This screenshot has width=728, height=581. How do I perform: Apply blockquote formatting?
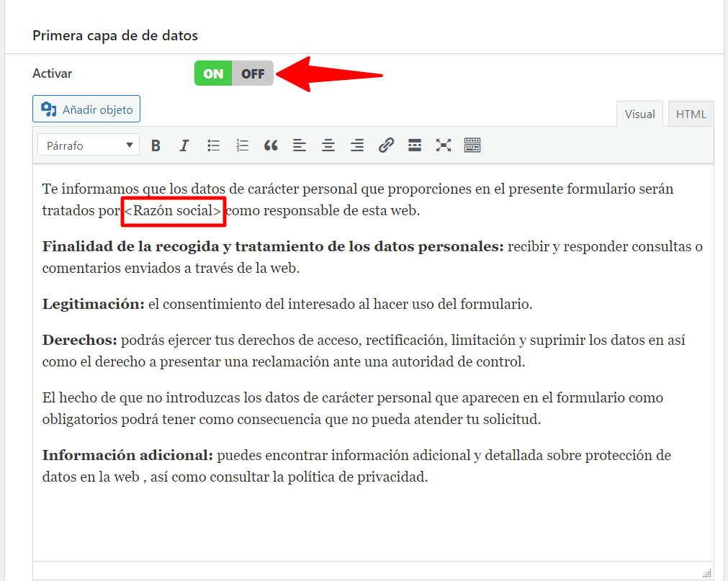(271, 145)
